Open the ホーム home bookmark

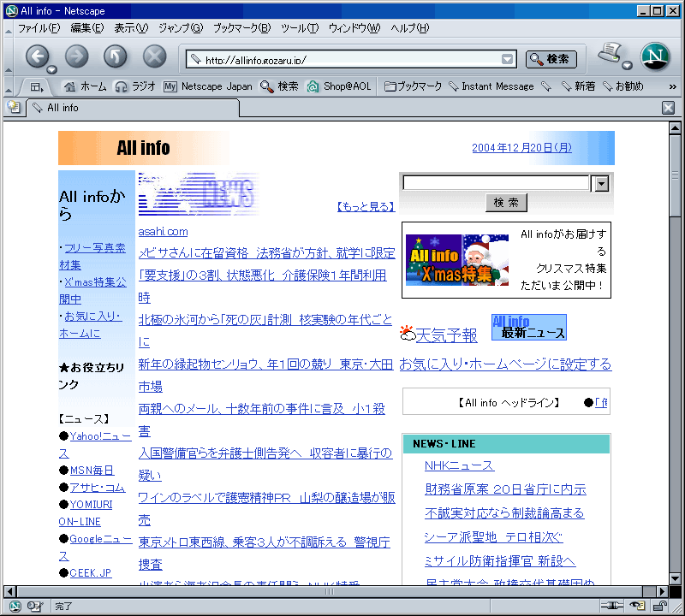(85, 86)
